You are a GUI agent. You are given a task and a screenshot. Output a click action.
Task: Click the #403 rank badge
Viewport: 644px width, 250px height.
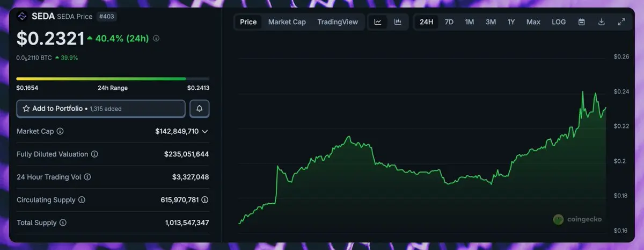(x=107, y=17)
